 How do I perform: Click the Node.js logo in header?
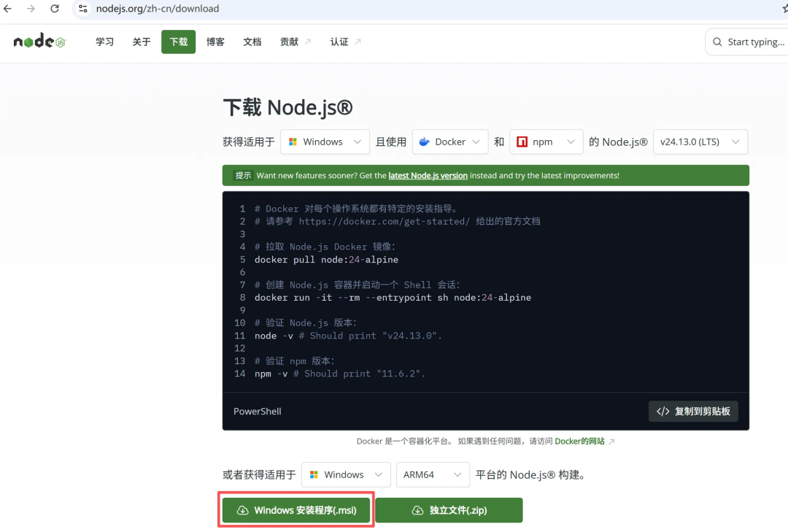click(39, 42)
